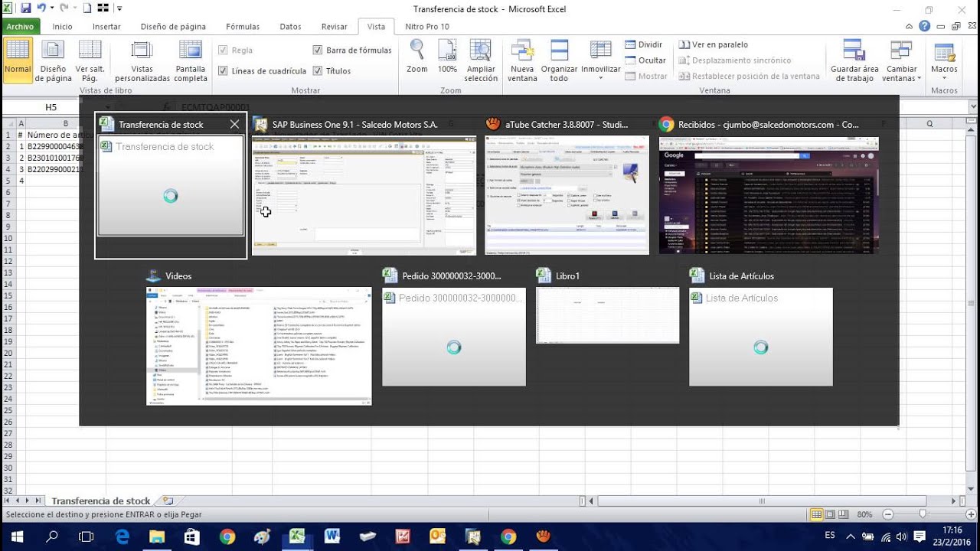Switch to the Insertar tab
The height and width of the screenshot is (551, 980).
pos(106,26)
